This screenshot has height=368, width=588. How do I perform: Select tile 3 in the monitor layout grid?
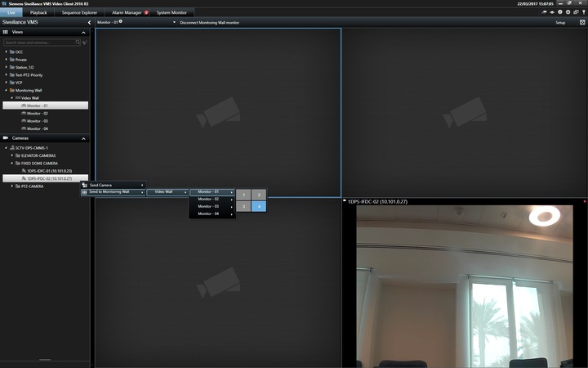click(x=243, y=207)
